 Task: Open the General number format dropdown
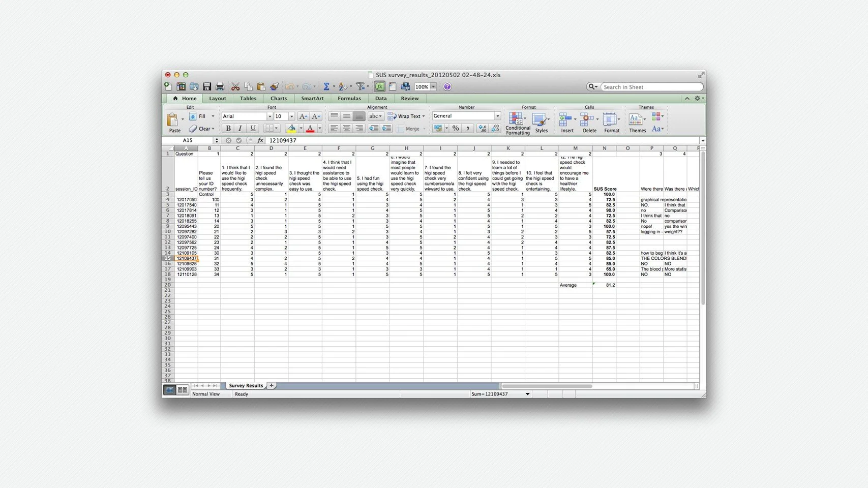497,116
